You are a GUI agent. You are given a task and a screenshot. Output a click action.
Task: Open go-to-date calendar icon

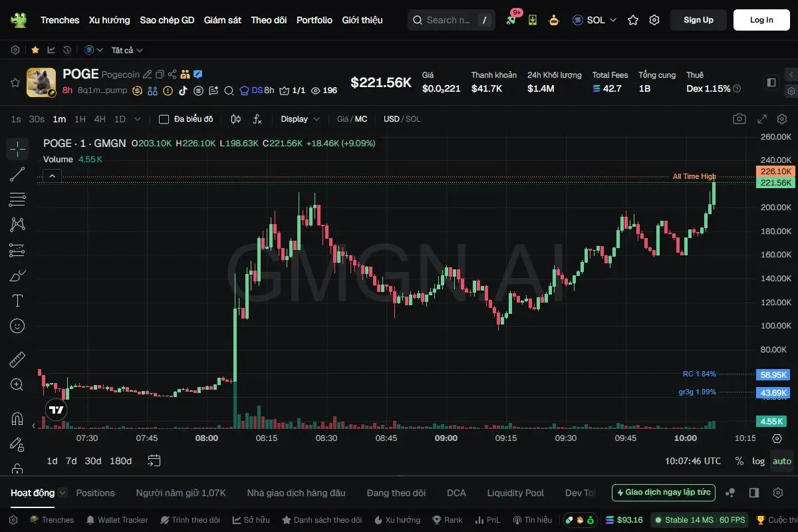(154, 461)
